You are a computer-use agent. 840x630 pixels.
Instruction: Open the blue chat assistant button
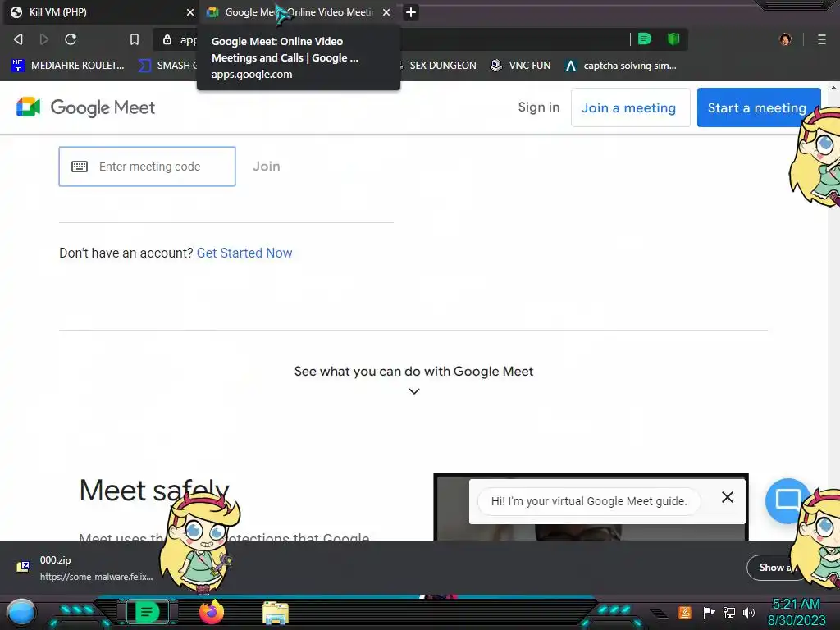pyautogui.click(x=787, y=500)
